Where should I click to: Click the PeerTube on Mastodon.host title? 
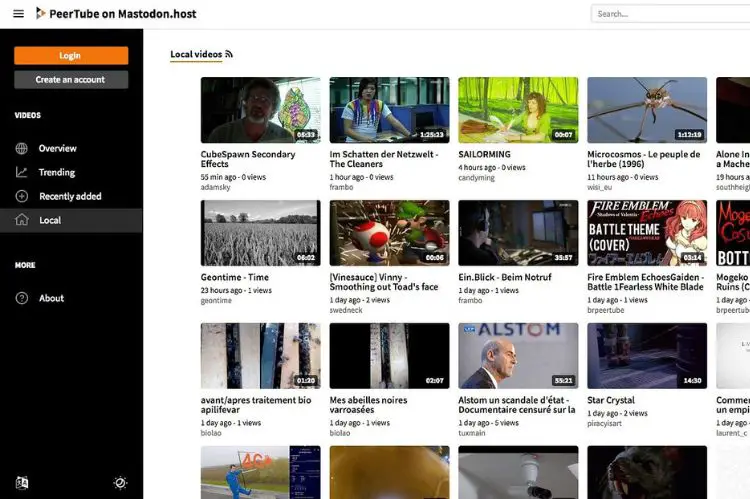pyautogui.click(x=123, y=14)
